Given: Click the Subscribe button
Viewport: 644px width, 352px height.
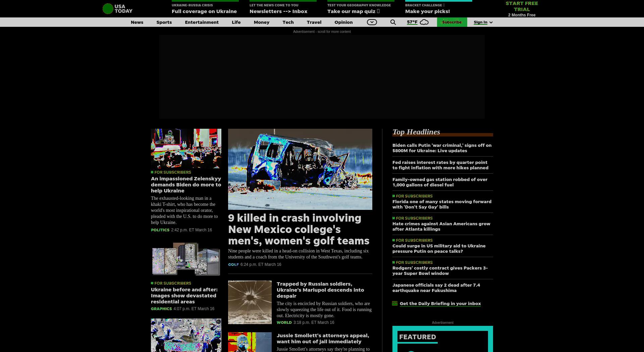Looking at the screenshot, I should [x=452, y=22].
